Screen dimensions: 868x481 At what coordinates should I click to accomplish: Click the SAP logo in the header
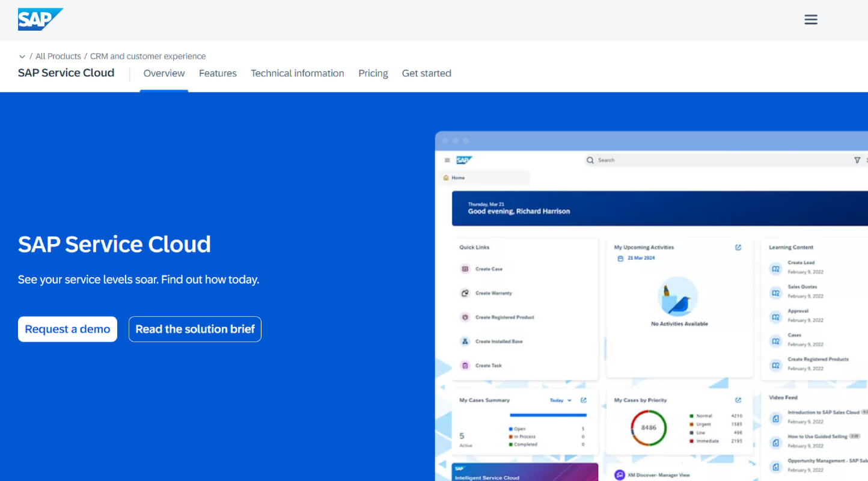pyautogui.click(x=40, y=19)
